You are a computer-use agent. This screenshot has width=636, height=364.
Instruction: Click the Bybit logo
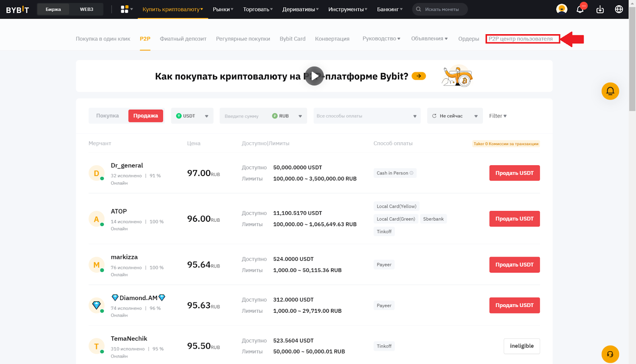(x=17, y=10)
